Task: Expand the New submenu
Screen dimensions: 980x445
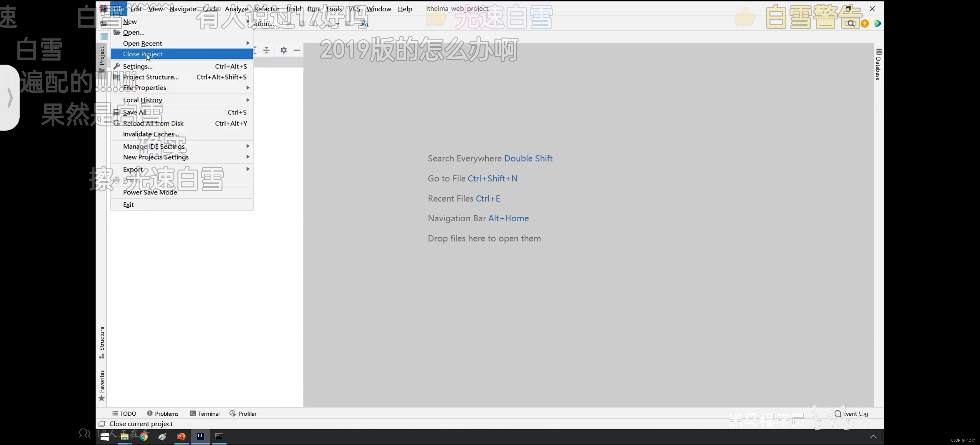Action: point(182,22)
